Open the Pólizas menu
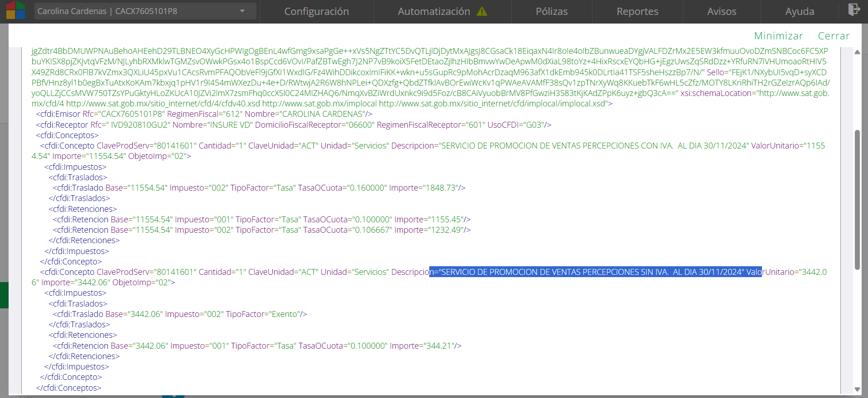This screenshot has width=868, height=398. 552,12
